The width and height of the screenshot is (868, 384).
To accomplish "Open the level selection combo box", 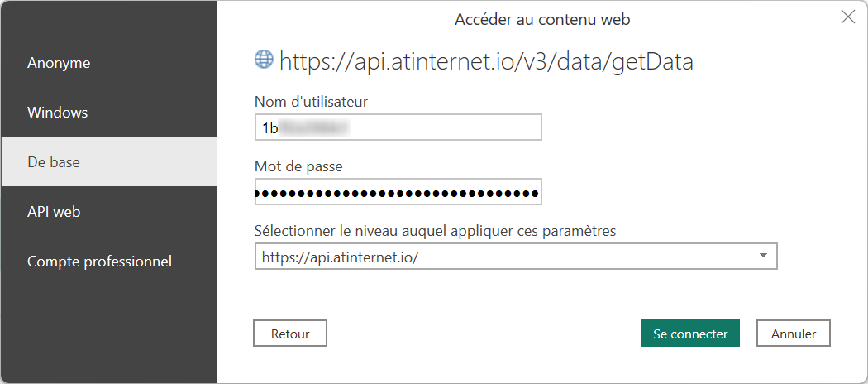I will (504, 257).
